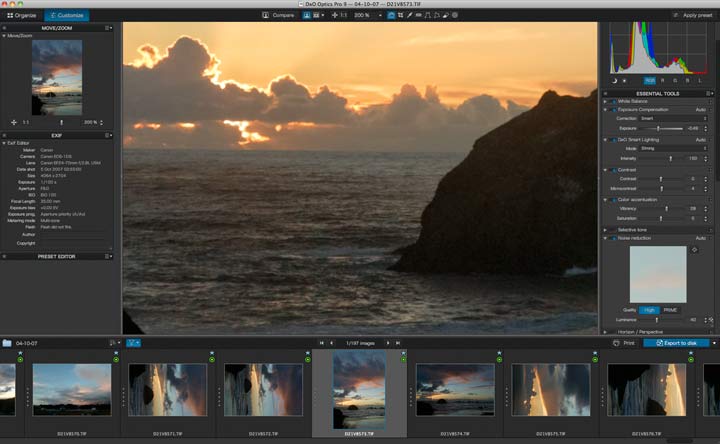720x444 pixels.
Task: Collapse the Exposure Compensation section
Action: pyautogui.click(x=605, y=110)
